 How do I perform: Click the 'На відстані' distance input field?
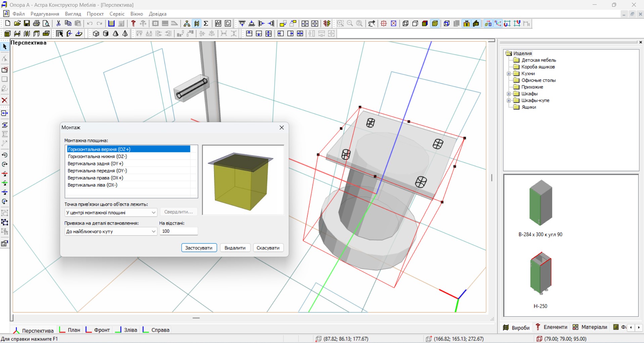point(178,231)
